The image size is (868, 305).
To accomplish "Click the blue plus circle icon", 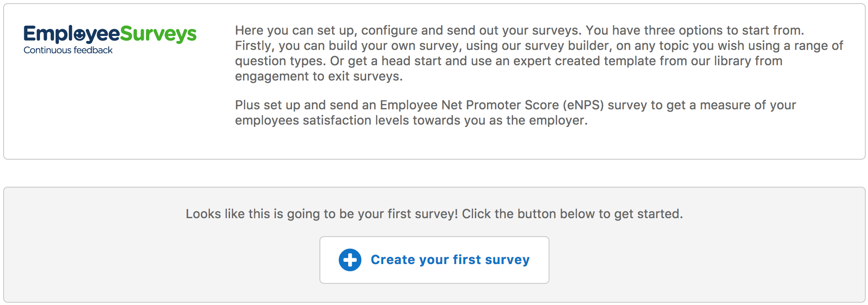I will [x=350, y=260].
